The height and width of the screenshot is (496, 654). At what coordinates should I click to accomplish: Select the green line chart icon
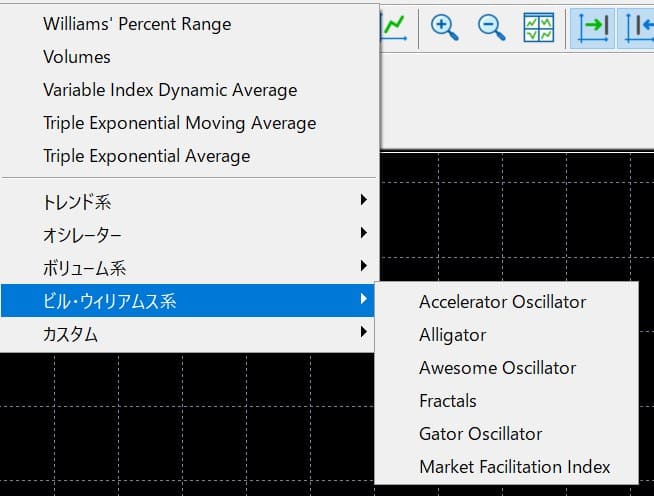pyautogui.click(x=394, y=28)
